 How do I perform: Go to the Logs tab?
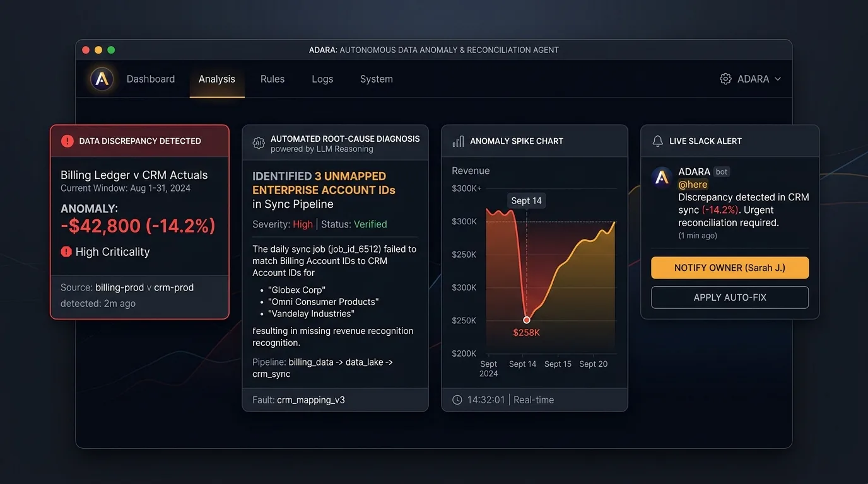322,79
